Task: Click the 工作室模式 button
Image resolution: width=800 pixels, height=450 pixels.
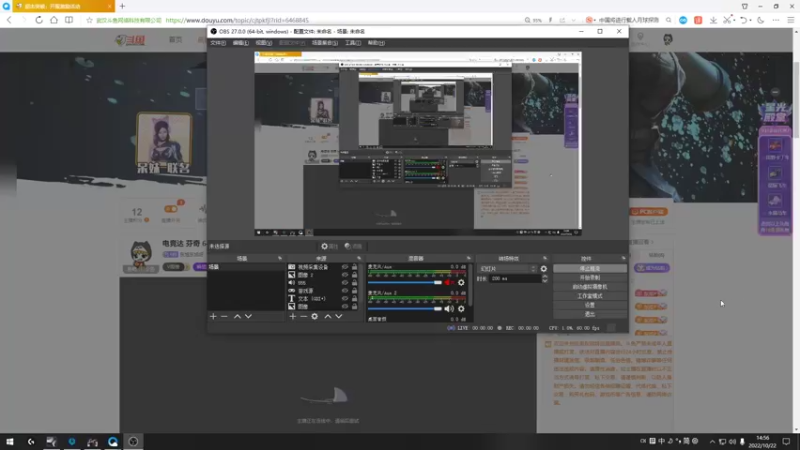Action: click(590, 296)
